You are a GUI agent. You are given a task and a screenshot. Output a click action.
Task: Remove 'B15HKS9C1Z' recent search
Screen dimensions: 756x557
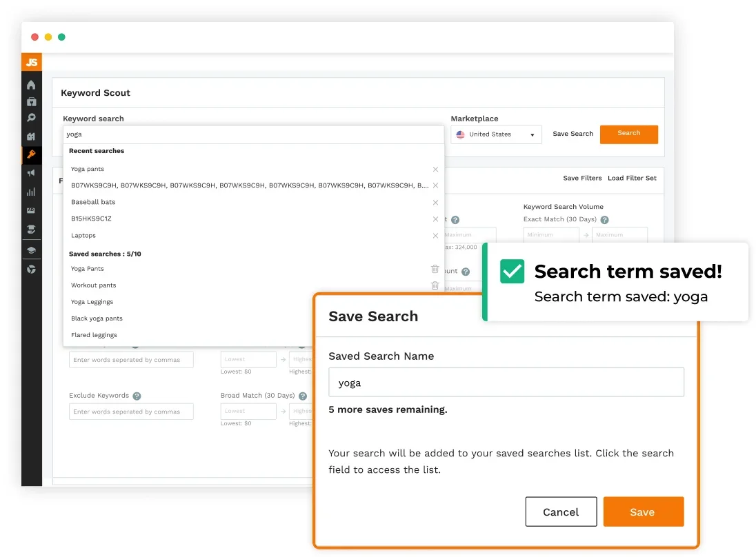pos(435,219)
